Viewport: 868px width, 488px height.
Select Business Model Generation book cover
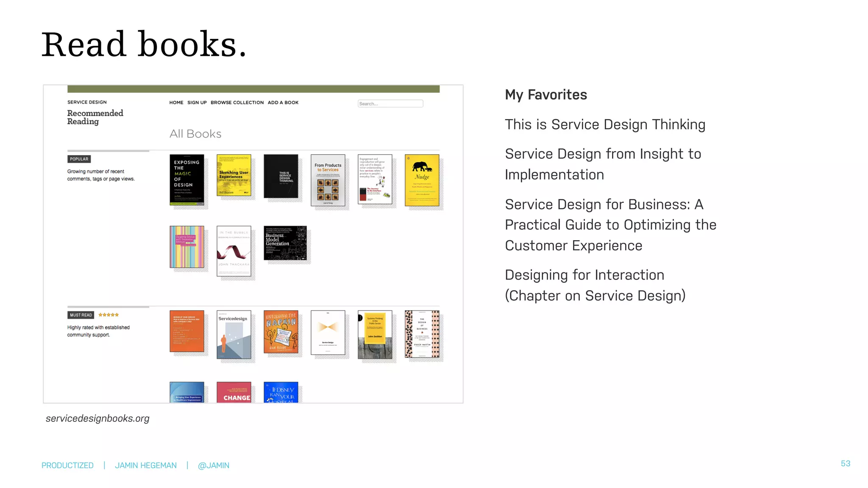285,243
